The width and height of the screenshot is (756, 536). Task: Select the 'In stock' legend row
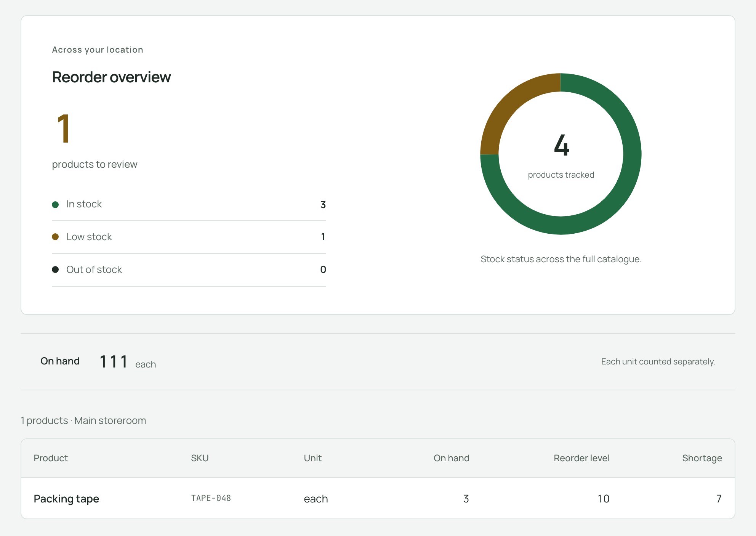point(189,204)
